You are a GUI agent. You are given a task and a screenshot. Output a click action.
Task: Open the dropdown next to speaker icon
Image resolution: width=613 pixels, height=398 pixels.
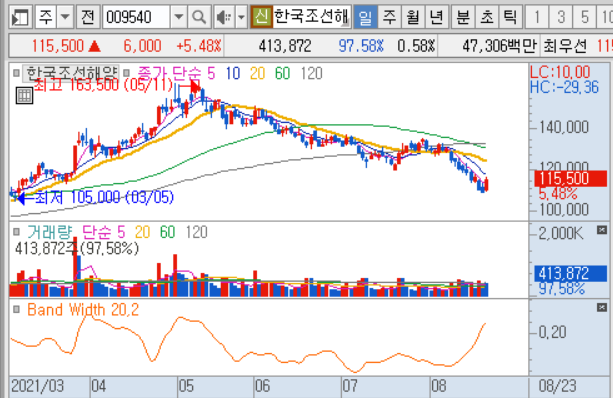(x=242, y=17)
